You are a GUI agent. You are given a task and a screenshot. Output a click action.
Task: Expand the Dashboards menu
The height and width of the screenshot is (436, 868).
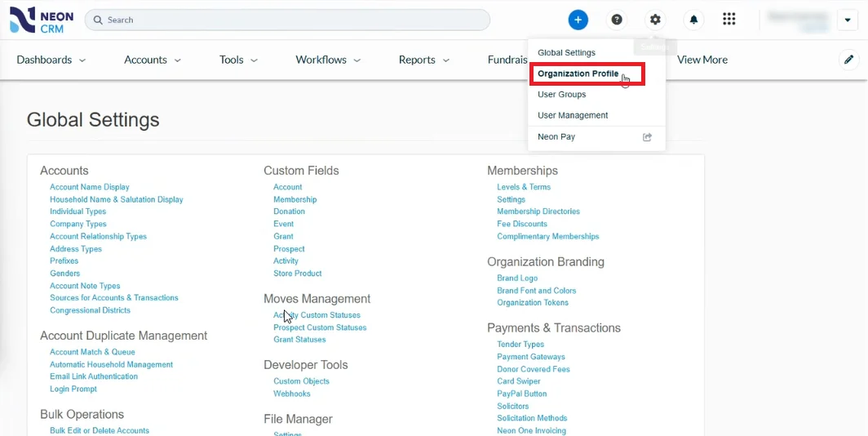pos(51,60)
